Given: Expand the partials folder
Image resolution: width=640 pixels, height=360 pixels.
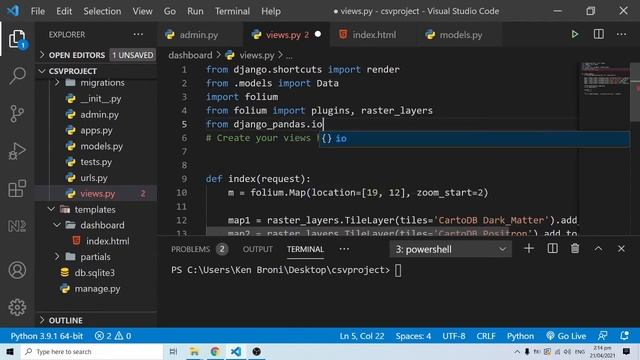Looking at the screenshot, I should [95, 257].
